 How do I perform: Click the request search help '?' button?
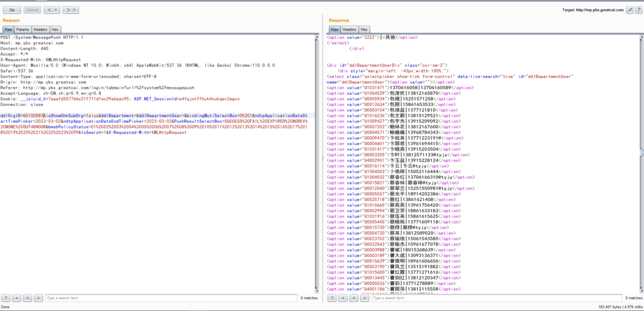tap(6, 298)
